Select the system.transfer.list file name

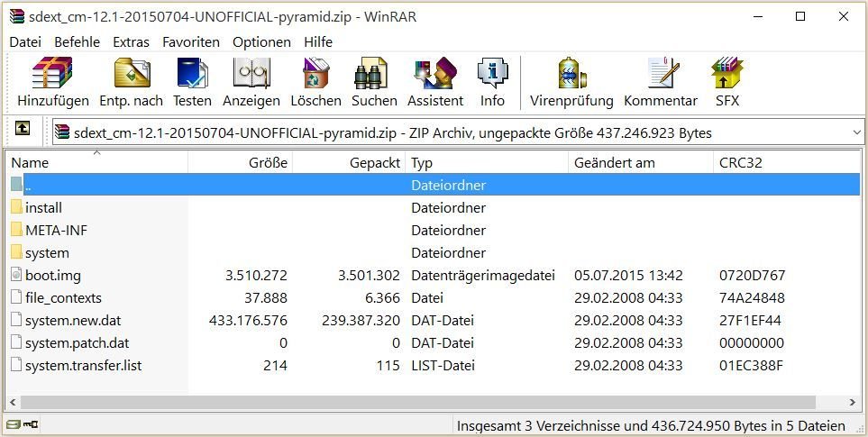pos(84,366)
